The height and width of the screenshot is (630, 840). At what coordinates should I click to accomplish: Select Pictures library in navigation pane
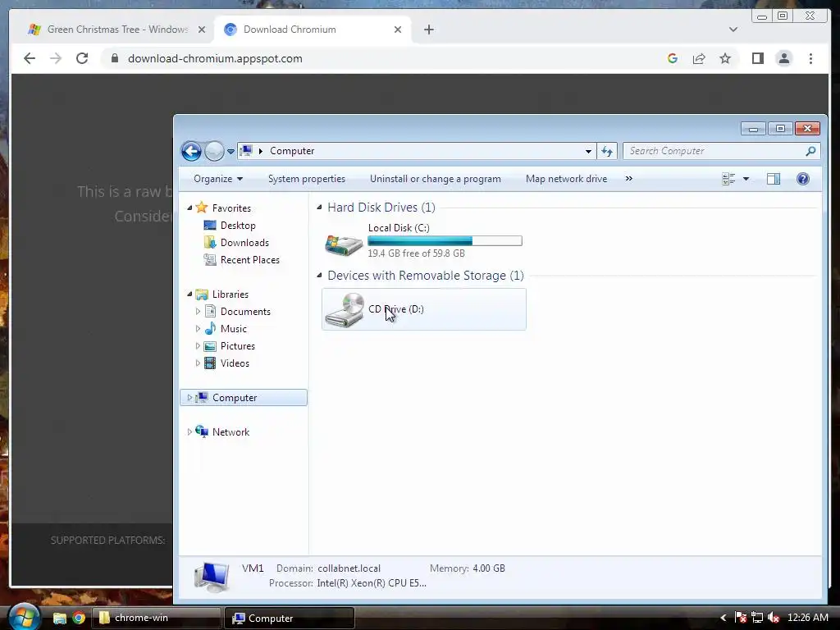coord(237,346)
